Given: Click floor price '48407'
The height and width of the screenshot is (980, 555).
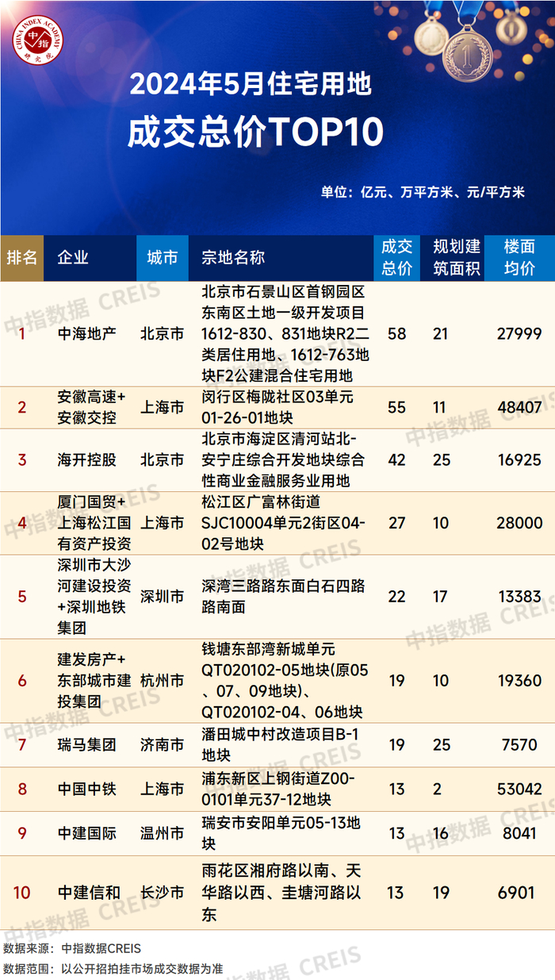Looking at the screenshot, I should 519,407.
